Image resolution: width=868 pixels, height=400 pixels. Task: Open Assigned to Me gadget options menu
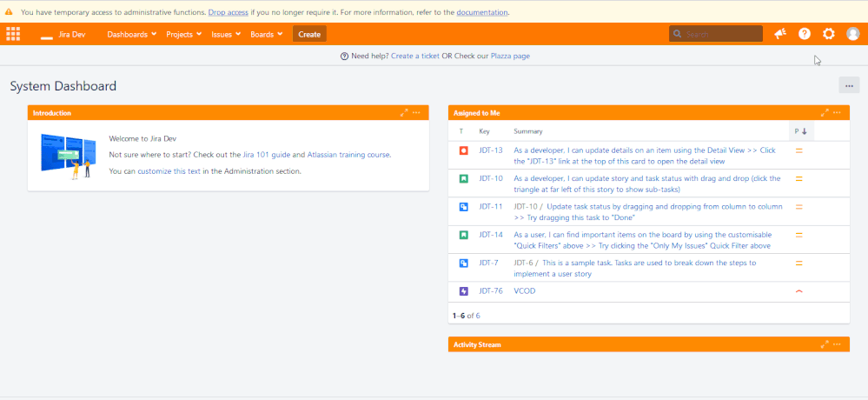click(x=837, y=112)
